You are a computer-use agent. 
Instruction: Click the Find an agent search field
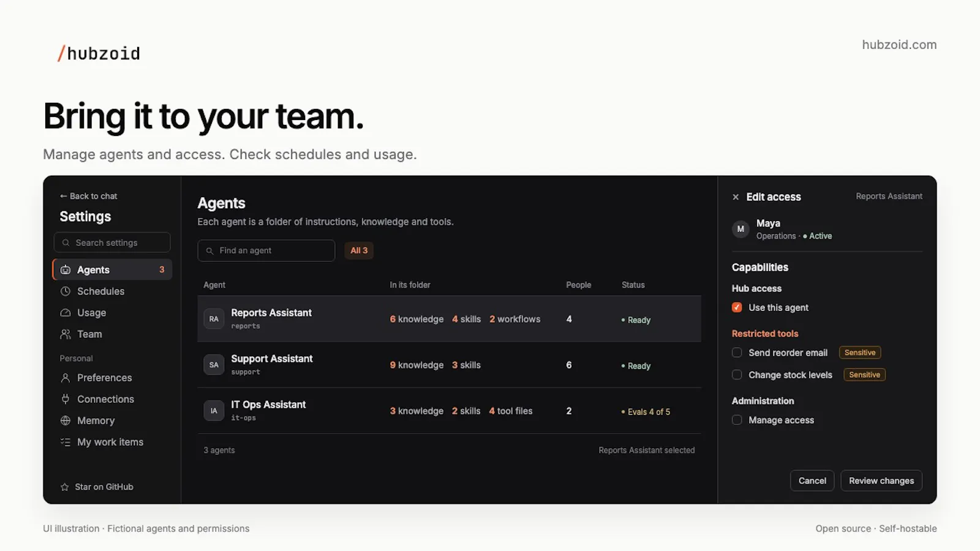coord(266,250)
